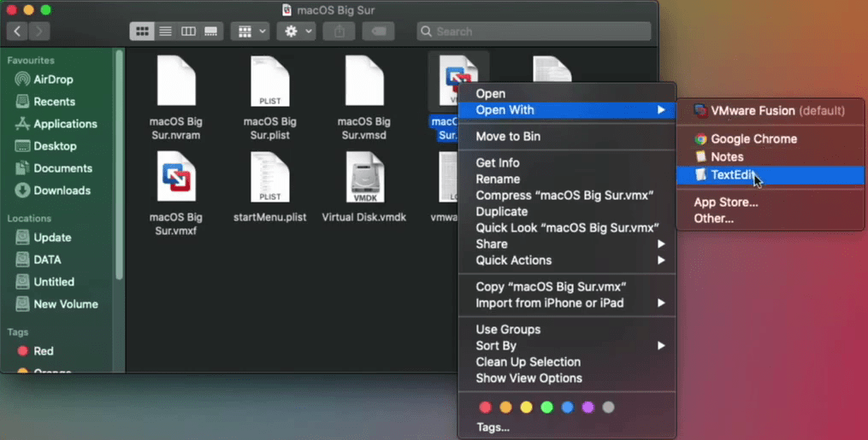Apply the gray tag color dot
Screen dimensions: 868x440
point(608,408)
